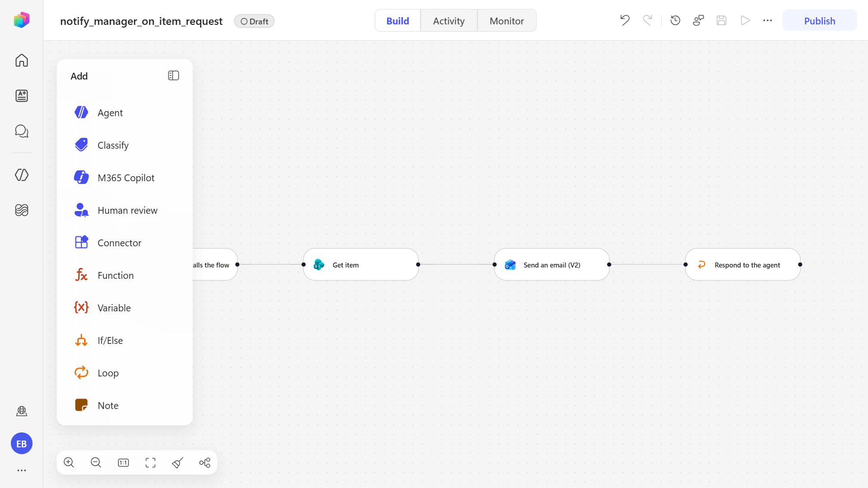Add an If/Else node
The width and height of the screenshot is (868, 488).
[x=125, y=340]
